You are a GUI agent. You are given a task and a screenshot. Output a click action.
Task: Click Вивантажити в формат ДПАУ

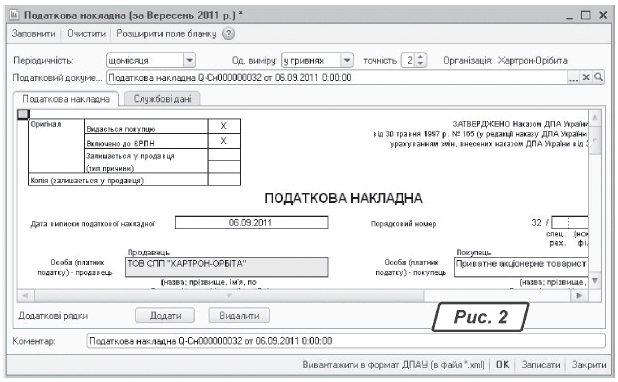coord(393,365)
